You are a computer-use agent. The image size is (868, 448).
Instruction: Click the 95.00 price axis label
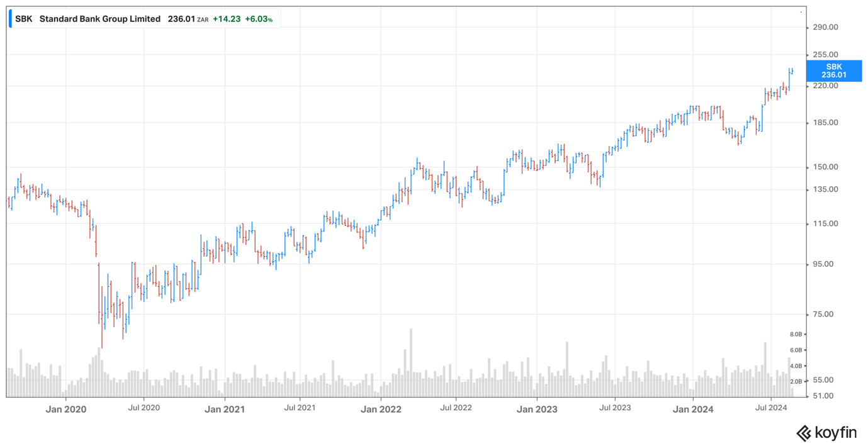(823, 264)
